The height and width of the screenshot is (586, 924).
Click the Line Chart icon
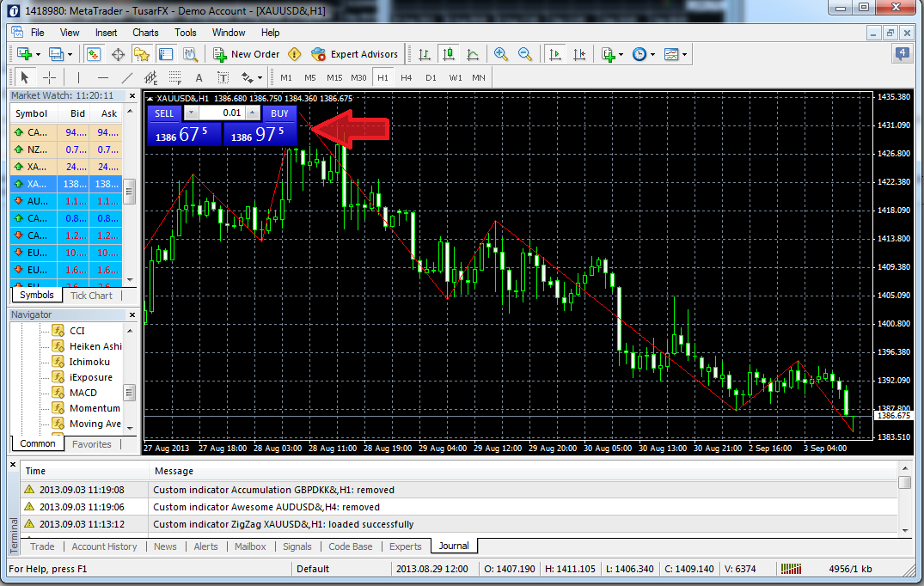472,54
